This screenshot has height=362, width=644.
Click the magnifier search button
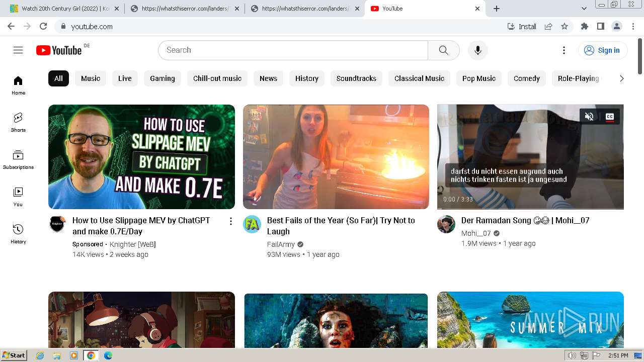click(443, 50)
